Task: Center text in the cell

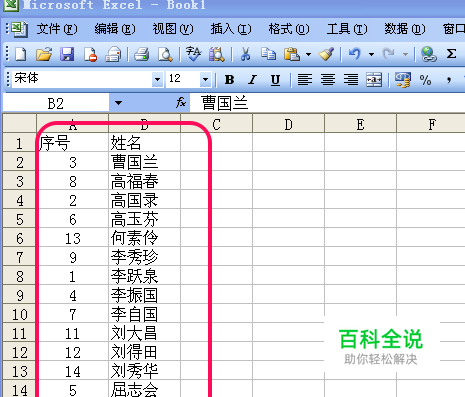Action: [x=328, y=80]
